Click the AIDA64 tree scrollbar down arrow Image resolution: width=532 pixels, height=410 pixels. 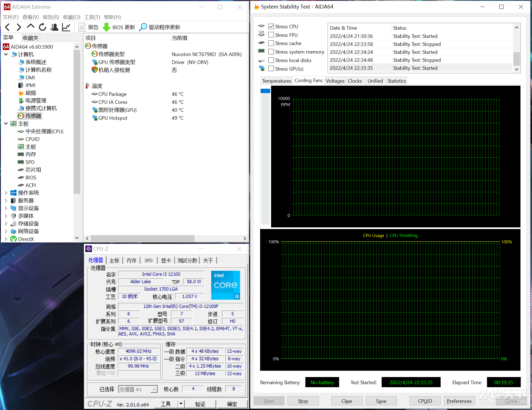pos(77,238)
